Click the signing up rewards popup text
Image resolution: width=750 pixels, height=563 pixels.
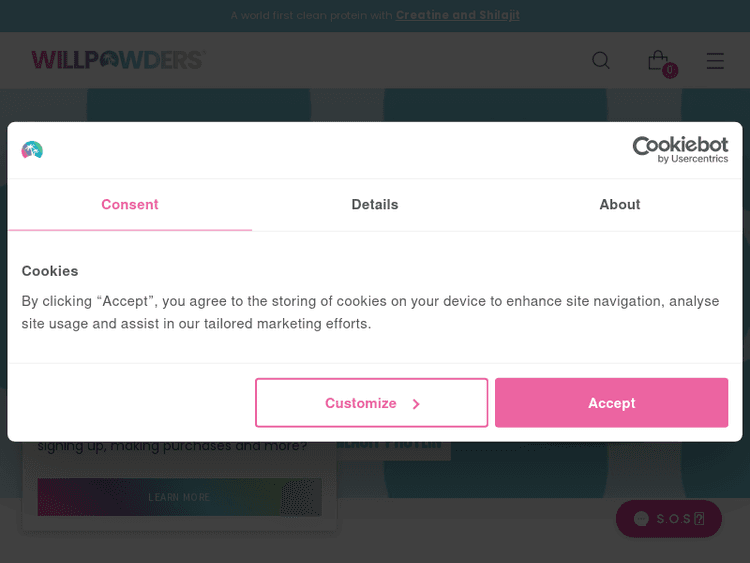(x=172, y=447)
